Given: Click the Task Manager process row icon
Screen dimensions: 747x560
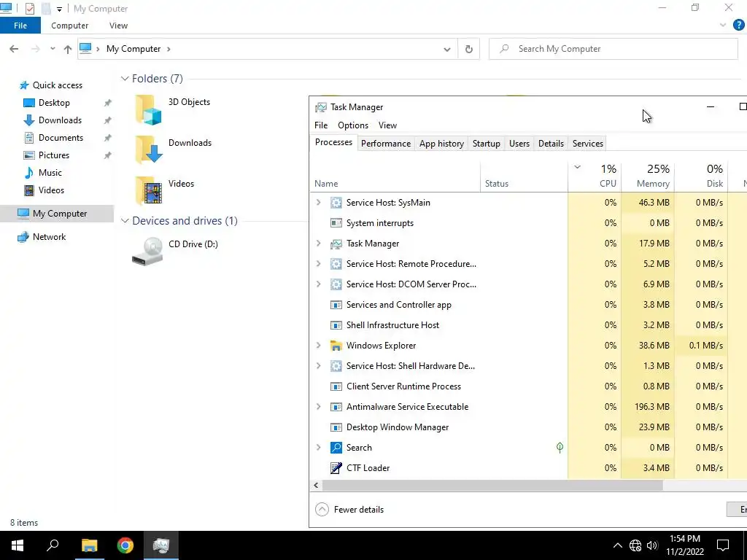Looking at the screenshot, I should 336,244.
